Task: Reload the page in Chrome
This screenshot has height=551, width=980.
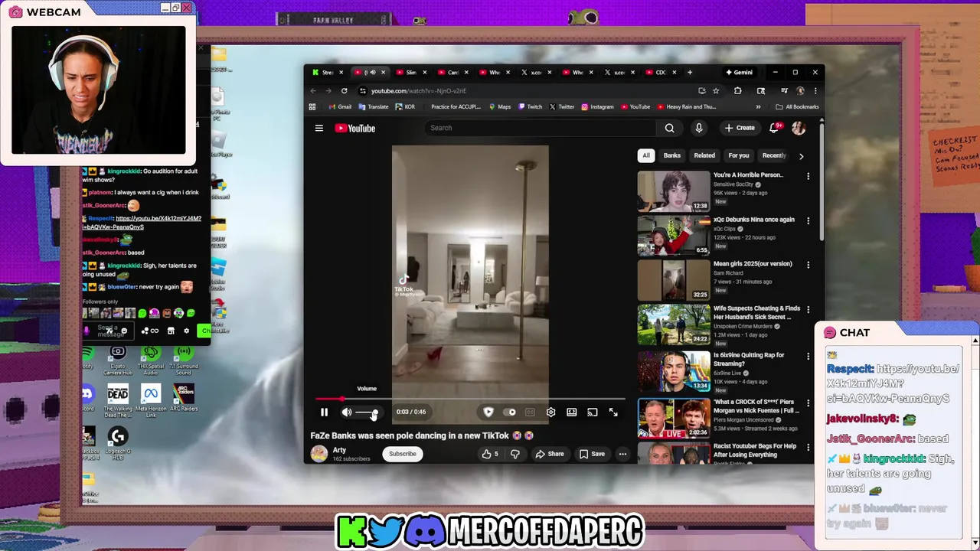Action: (344, 90)
